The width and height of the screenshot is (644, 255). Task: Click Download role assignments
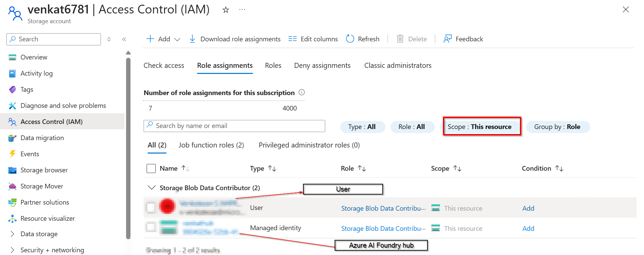235,39
